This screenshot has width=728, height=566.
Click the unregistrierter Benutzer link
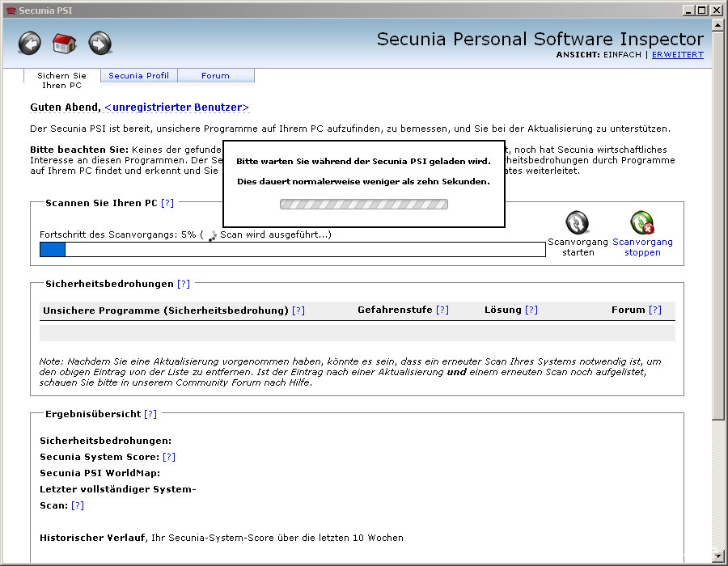point(177,108)
